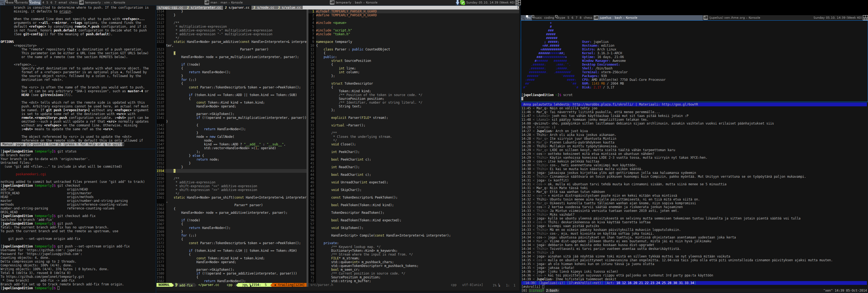Click the blue download arrow tray icon
The width and height of the screenshot is (868, 293).
(457, 2)
